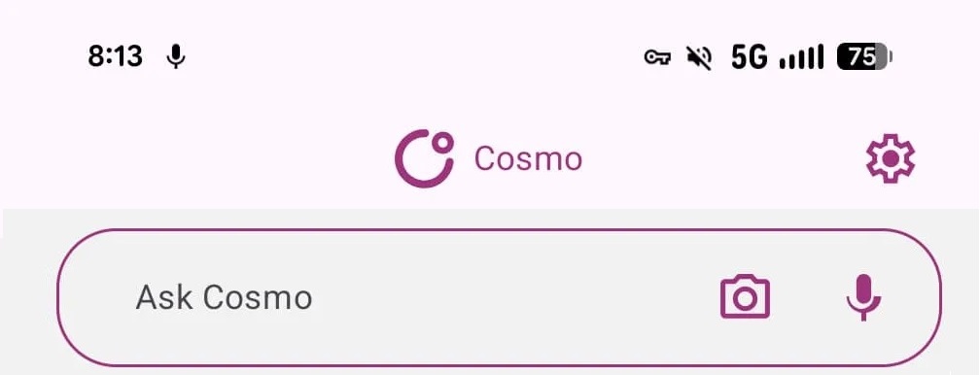Click the status bar microphone indicator

pyautogui.click(x=176, y=57)
